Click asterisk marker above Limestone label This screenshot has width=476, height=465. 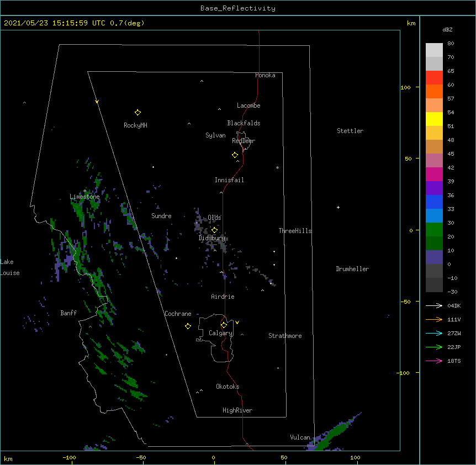(x=84, y=191)
